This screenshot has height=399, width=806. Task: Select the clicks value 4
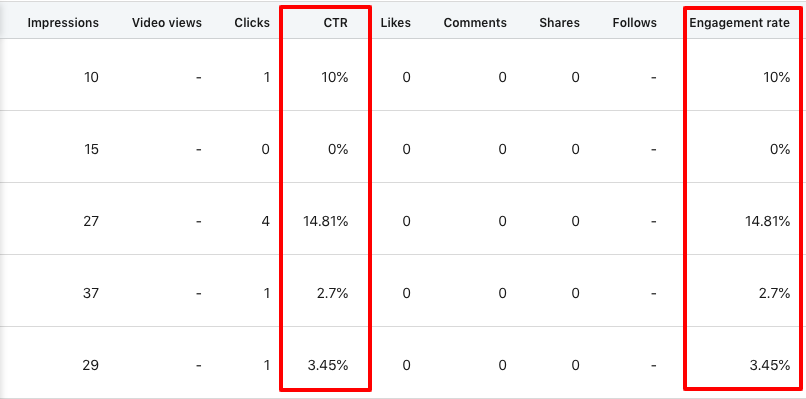[266, 222]
